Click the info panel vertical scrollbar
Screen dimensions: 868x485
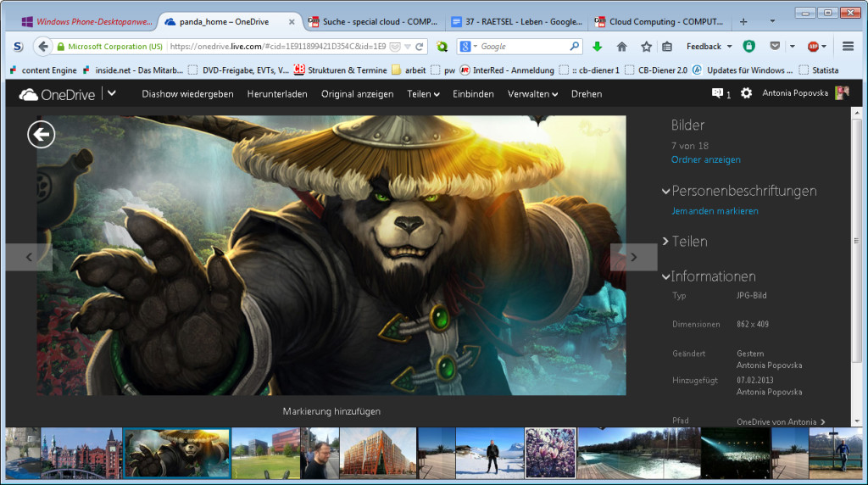coord(856,242)
